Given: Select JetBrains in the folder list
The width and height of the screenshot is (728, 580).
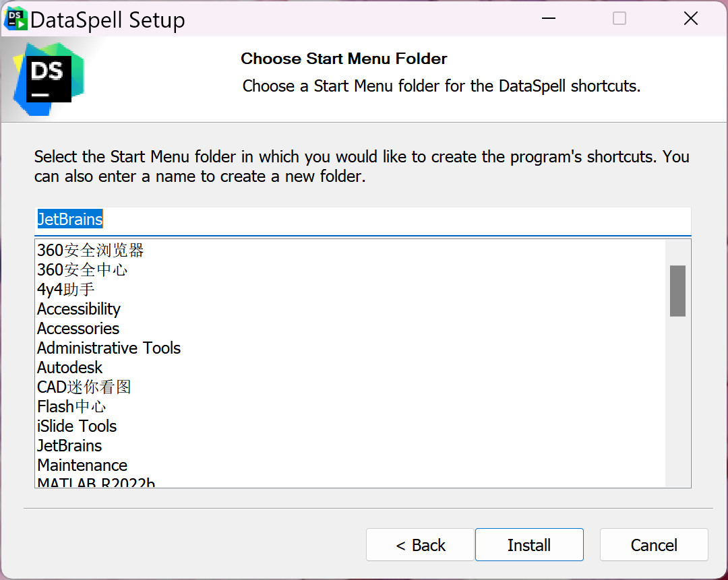Looking at the screenshot, I should 69,446.
